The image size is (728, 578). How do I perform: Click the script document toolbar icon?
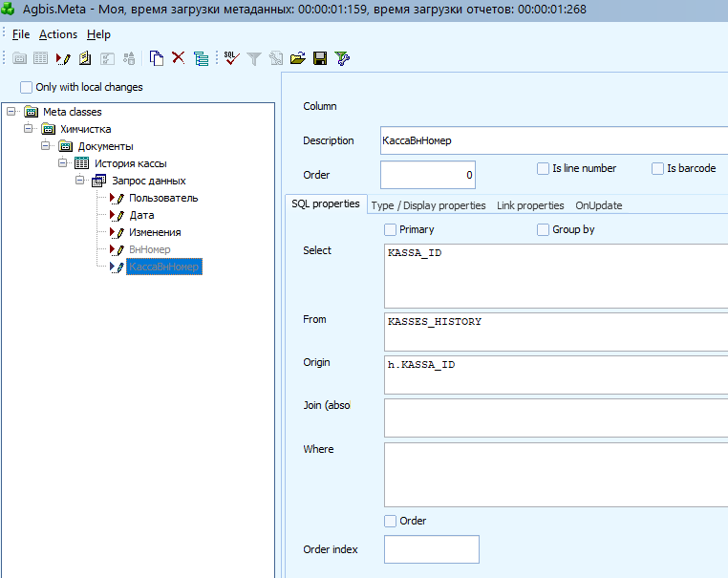pyautogui.click(x=85, y=58)
